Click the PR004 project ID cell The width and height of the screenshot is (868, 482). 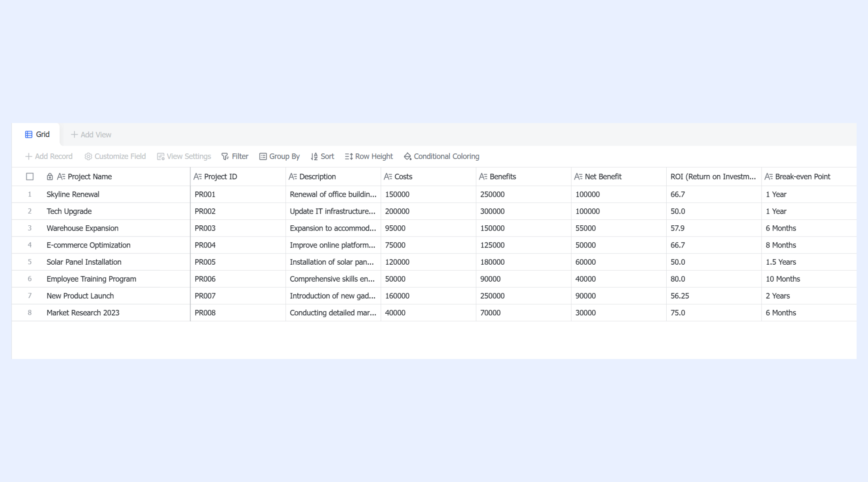pos(238,245)
